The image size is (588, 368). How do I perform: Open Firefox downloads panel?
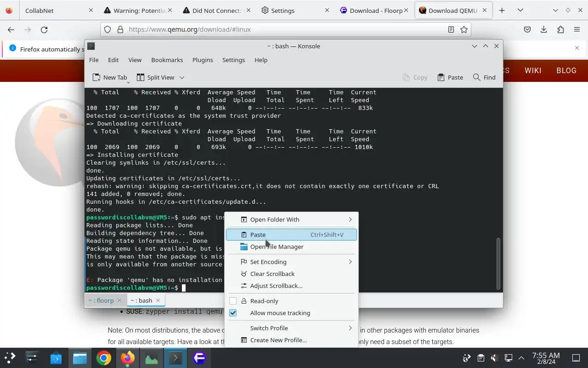coord(544,29)
